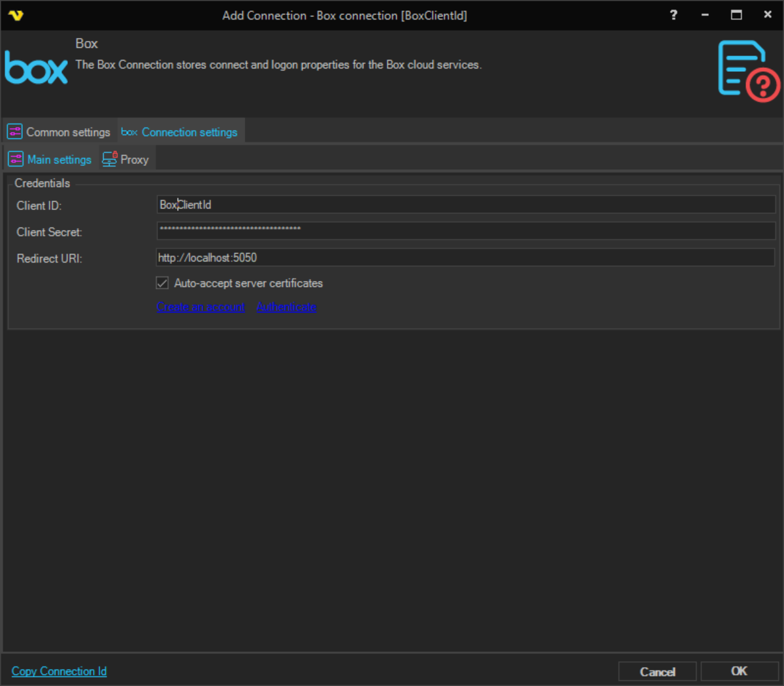Click the VisualCron app logo in title bar
Viewport: 784px width, 686px height.
click(16, 15)
